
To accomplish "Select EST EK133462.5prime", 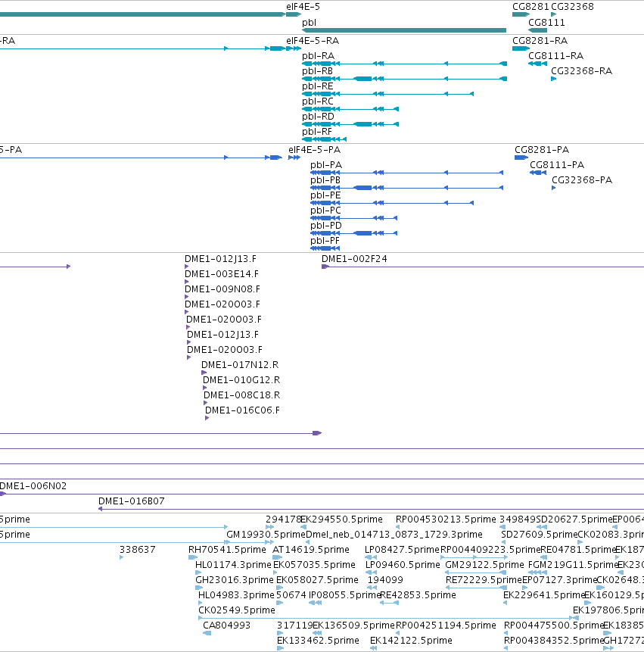I will (x=281, y=648).
